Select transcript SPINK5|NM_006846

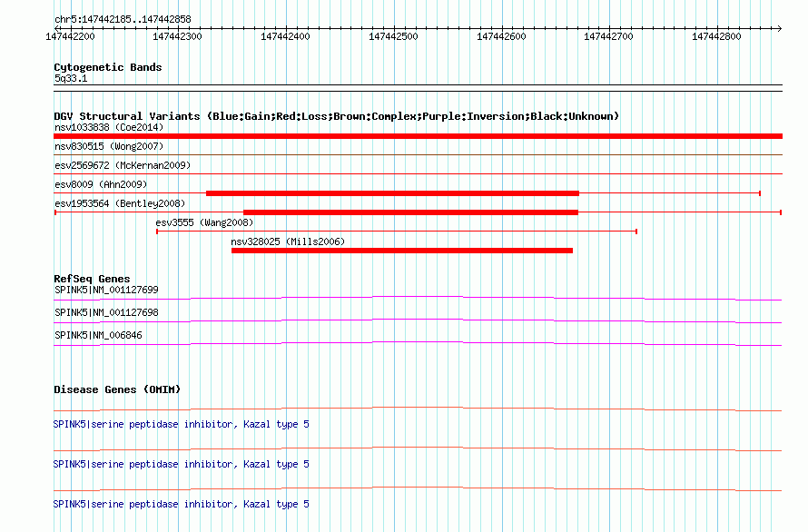(98, 335)
